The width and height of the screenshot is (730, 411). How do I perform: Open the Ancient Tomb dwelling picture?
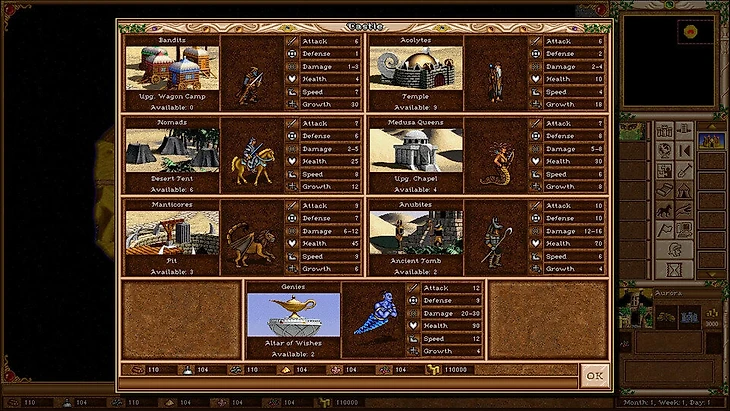415,232
